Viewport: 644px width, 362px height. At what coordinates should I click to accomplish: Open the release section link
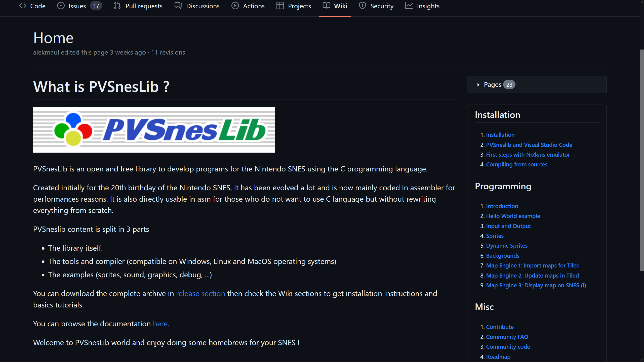pos(200,294)
